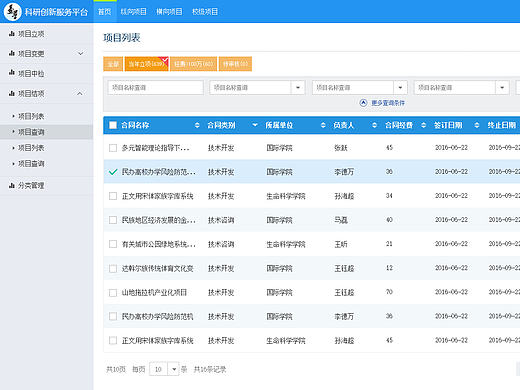Click the 更多查询条件 link

[388, 103]
